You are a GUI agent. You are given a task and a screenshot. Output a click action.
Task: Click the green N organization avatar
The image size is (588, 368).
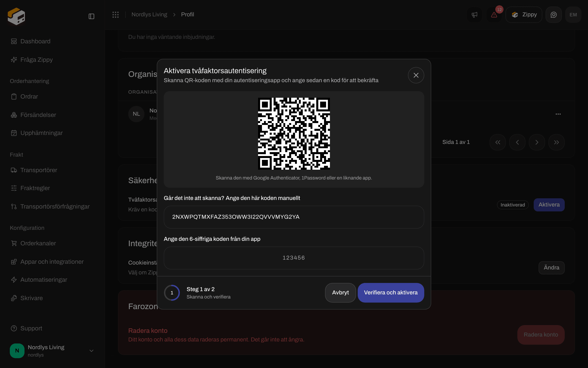point(17,351)
